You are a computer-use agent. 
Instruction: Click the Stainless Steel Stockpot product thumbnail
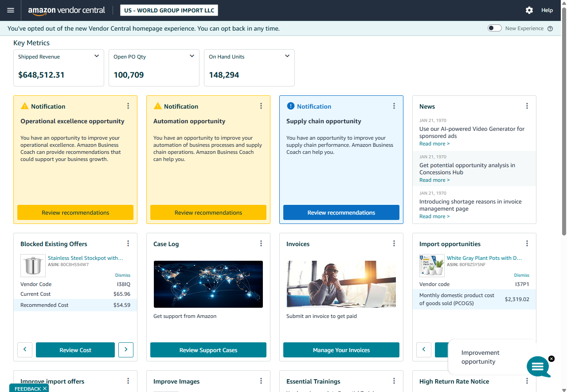[33, 266]
